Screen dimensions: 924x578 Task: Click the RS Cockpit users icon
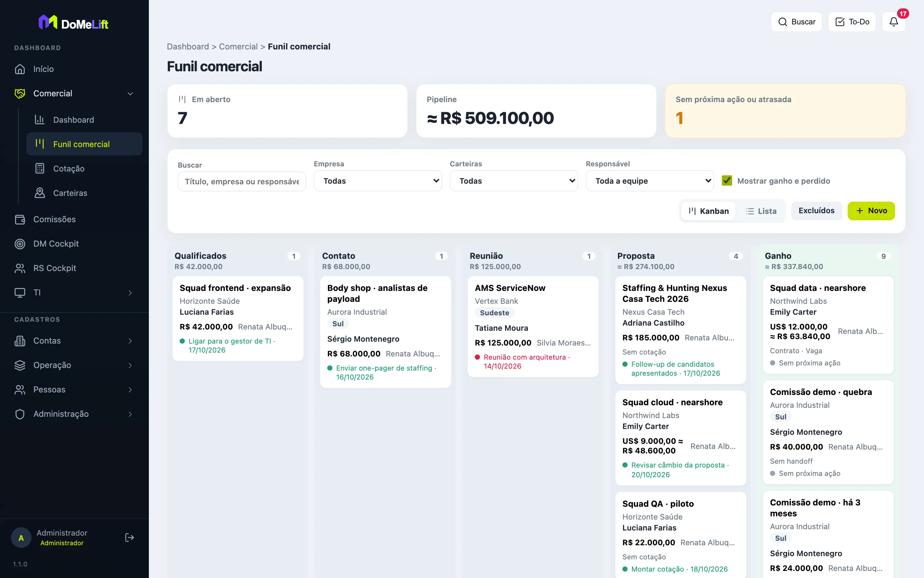(x=20, y=268)
